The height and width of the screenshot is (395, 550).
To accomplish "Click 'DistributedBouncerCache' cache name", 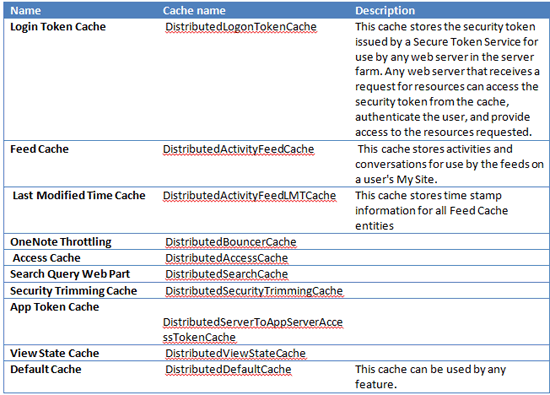I will pyautogui.click(x=231, y=242).
